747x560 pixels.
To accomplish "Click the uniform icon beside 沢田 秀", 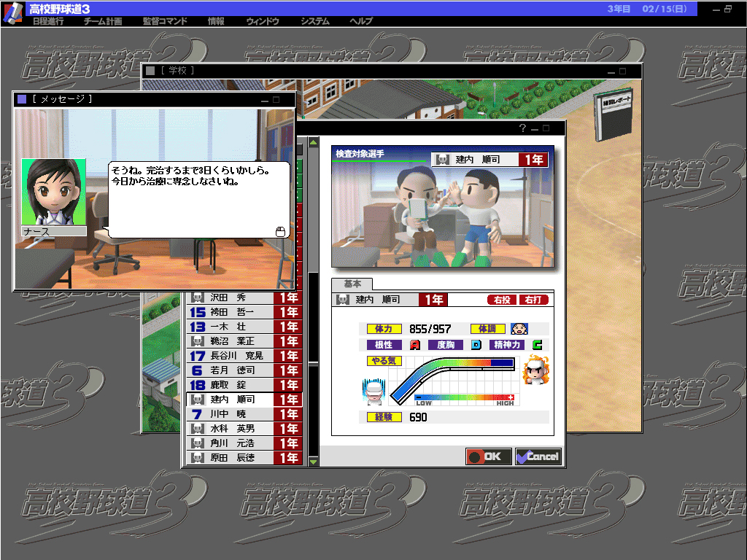I will click(197, 297).
